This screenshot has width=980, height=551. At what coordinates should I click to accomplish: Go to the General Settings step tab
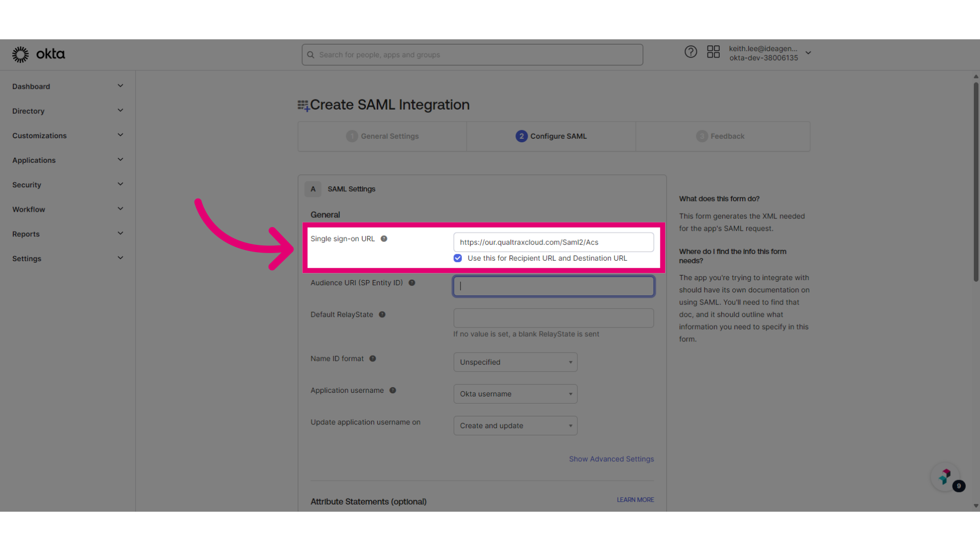(382, 136)
